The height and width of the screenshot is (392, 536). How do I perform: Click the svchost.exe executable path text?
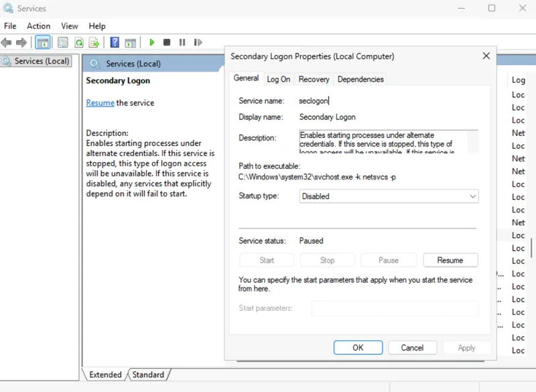[x=317, y=177]
